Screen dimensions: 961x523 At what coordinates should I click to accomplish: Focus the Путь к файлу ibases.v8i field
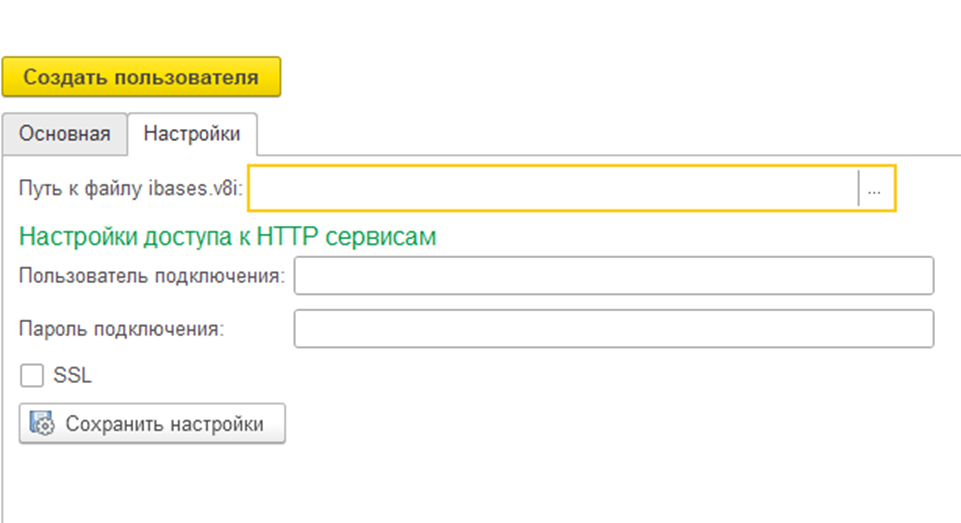coord(552,188)
